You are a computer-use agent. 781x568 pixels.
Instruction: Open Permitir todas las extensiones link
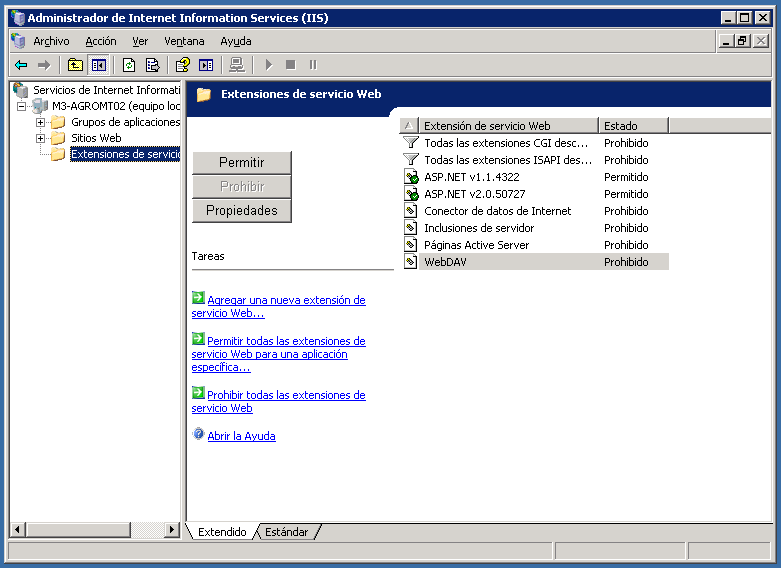point(278,354)
